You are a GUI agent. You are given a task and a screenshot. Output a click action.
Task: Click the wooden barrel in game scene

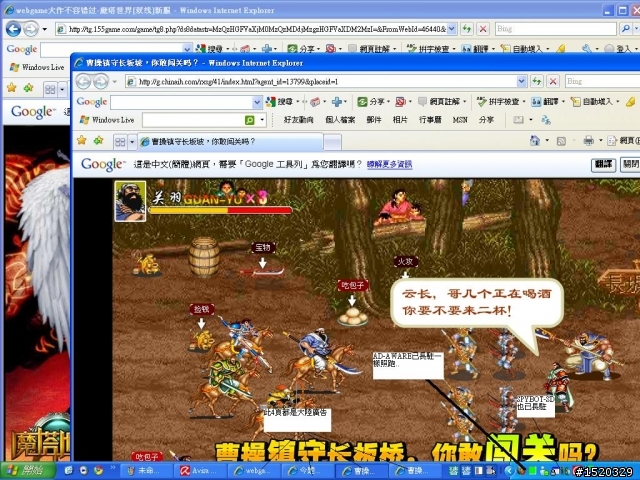pos(204,257)
